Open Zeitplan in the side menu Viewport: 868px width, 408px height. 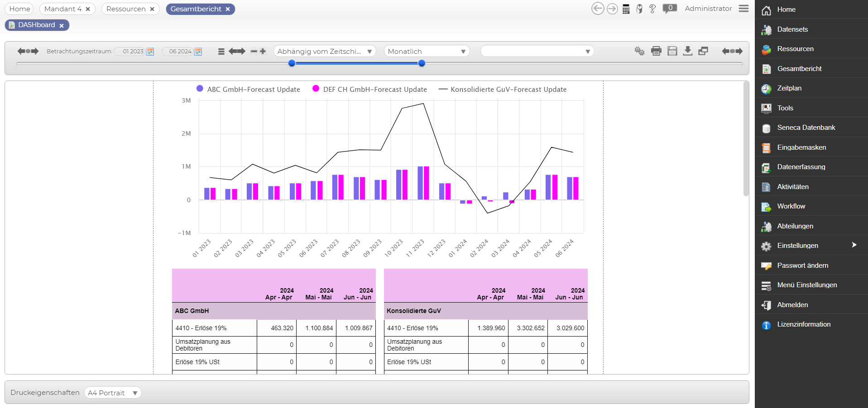[x=789, y=88]
